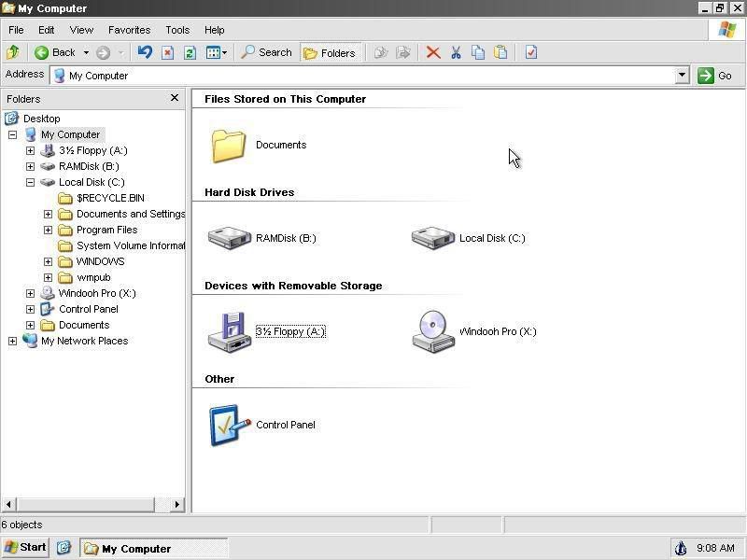Screen dimensions: 747x560
Task: Select WINDOWS folder label in tree
Action: pos(100,261)
